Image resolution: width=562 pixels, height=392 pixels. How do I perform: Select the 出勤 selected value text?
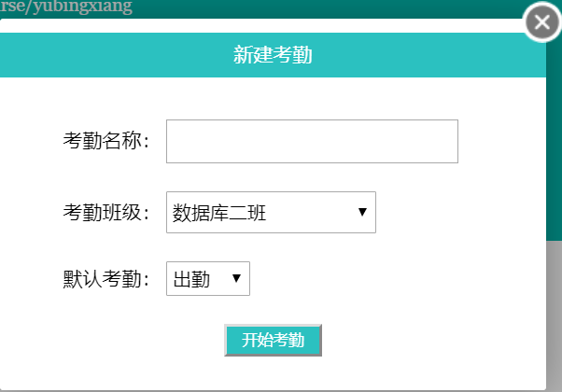click(x=192, y=278)
